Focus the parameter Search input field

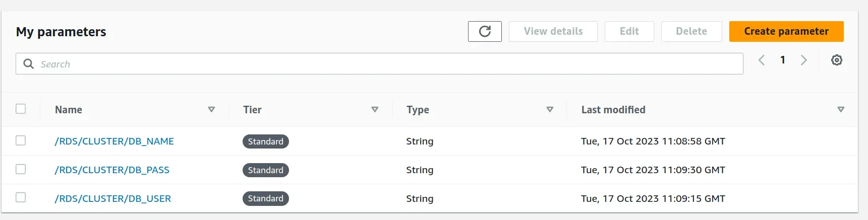coord(388,64)
